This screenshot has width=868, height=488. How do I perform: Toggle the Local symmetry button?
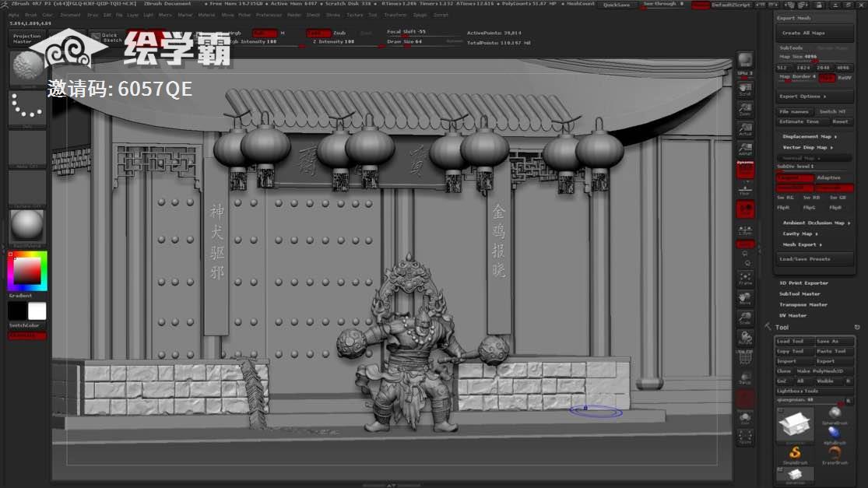(x=745, y=209)
